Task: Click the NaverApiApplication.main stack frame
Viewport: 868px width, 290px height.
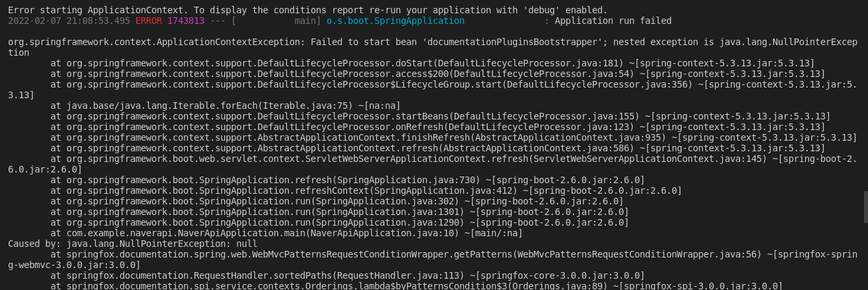Action: [x=286, y=233]
